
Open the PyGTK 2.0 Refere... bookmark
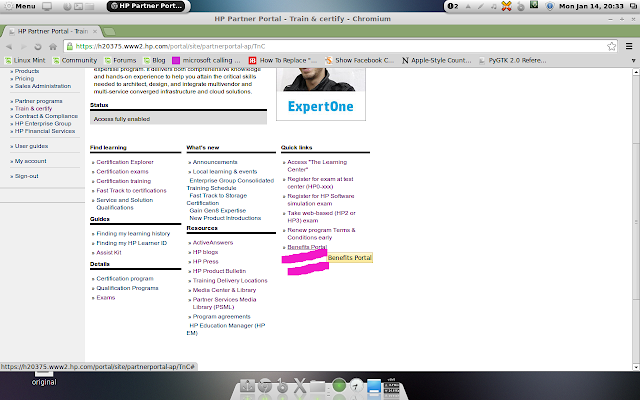tap(512, 60)
